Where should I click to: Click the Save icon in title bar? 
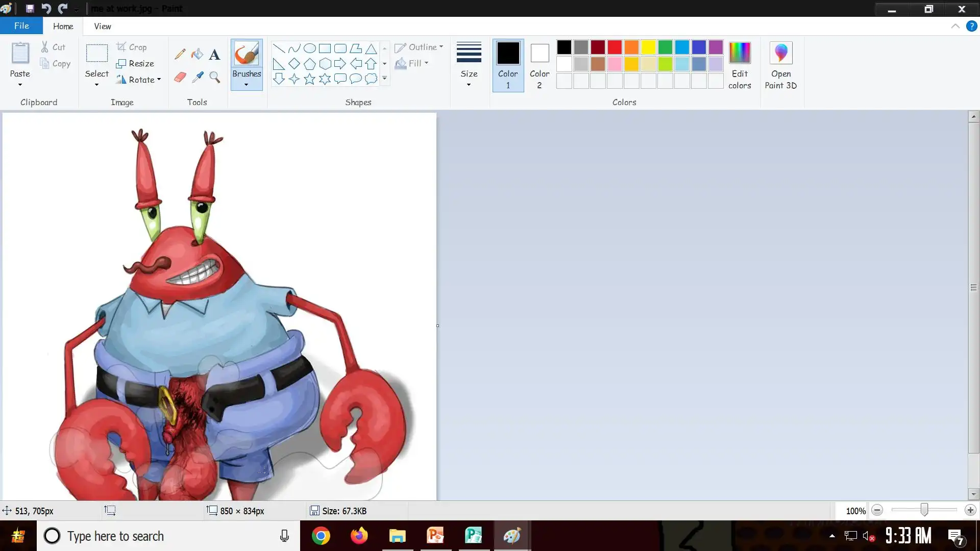(x=30, y=9)
